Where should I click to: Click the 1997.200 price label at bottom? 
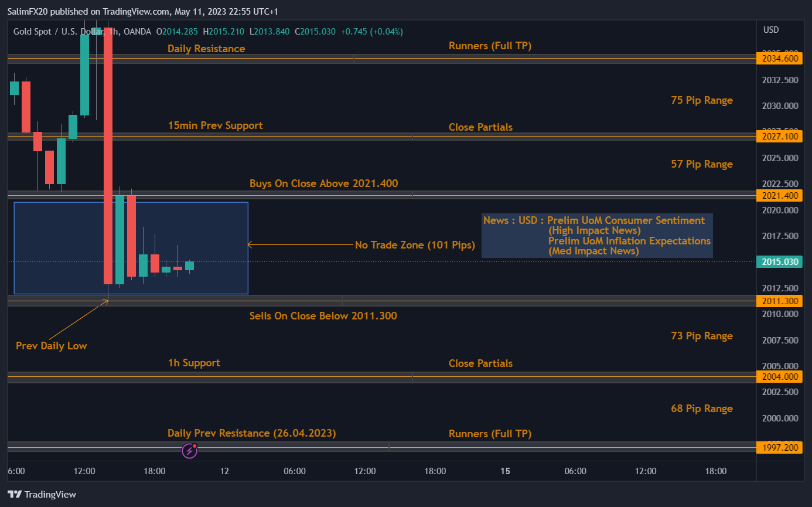pyautogui.click(x=780, y=447)
